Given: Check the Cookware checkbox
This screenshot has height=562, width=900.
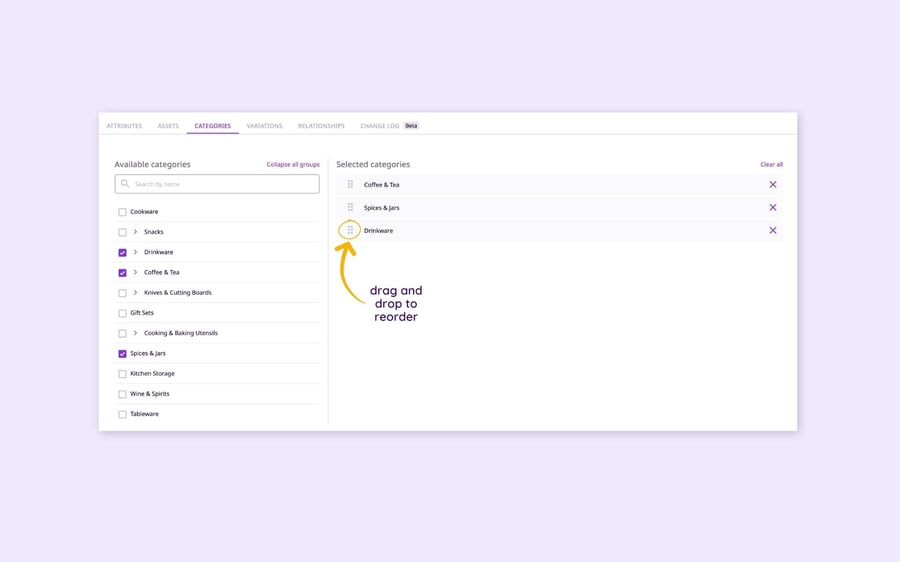Looking at the screenshot, I should pos(122,212).
